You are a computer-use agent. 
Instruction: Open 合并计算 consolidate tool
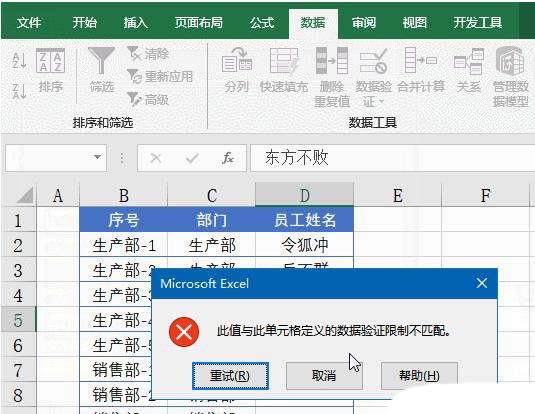pyautogui.click(x=421, y=71)
